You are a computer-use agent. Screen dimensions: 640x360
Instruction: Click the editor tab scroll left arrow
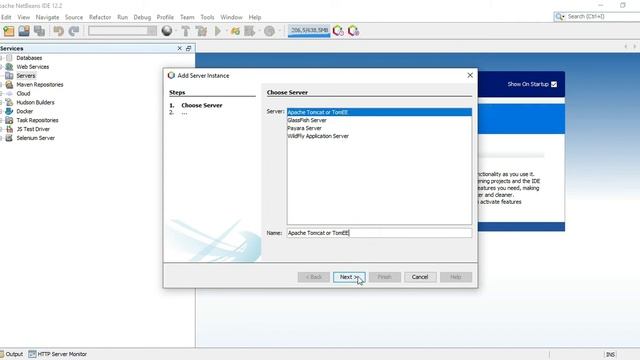625,47
